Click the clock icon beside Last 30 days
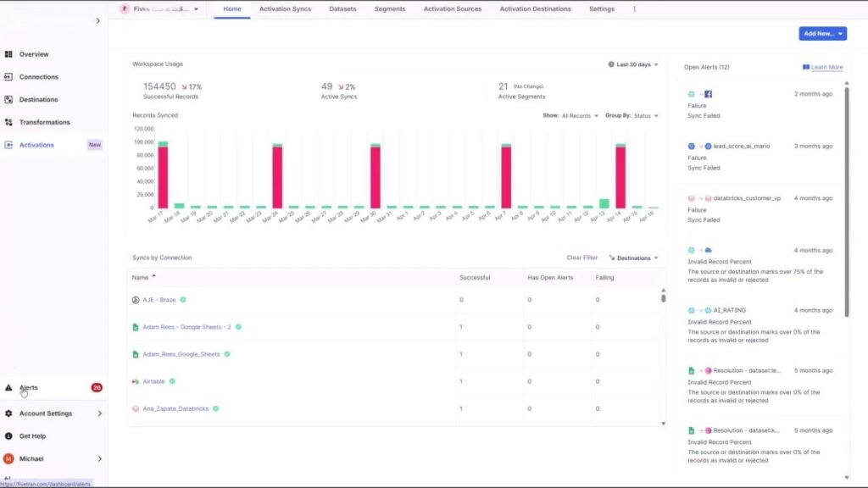Screen dimensions: 868x488 point(611,64)
